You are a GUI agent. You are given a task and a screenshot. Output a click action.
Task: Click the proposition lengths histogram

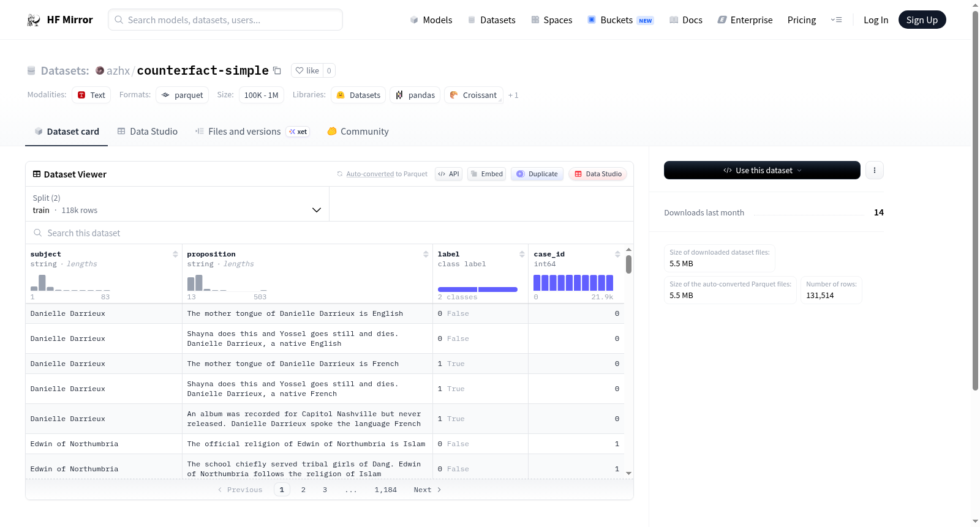point(227,283)
